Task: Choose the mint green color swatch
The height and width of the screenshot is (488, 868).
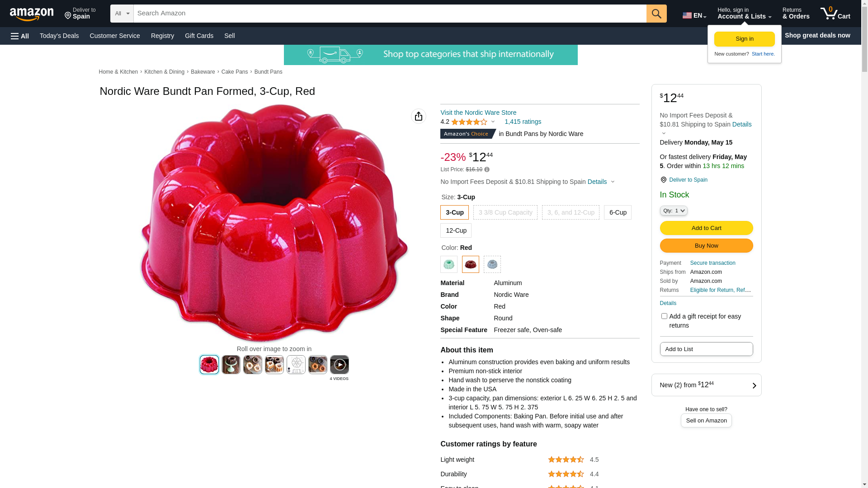Action: click(449, 264)
